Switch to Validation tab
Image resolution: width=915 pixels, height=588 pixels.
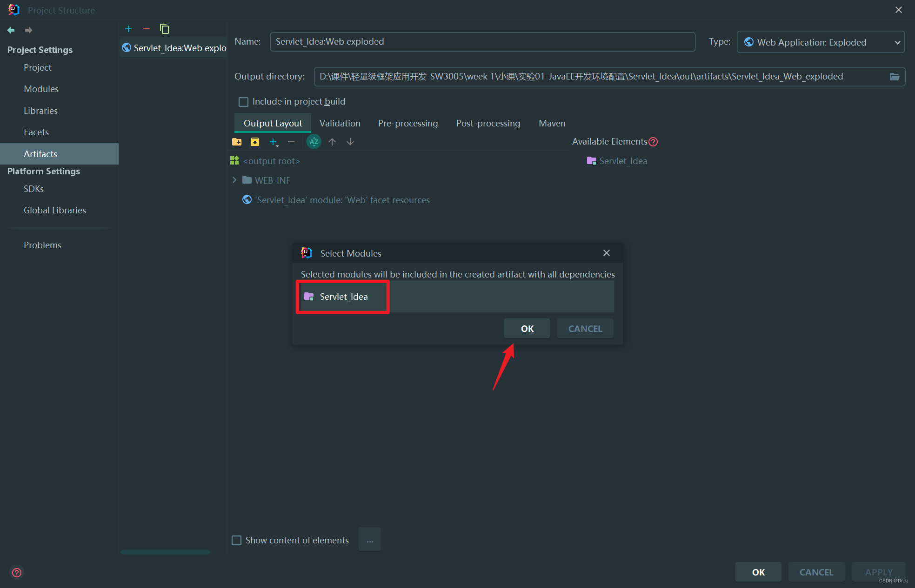tap(340, 123)
